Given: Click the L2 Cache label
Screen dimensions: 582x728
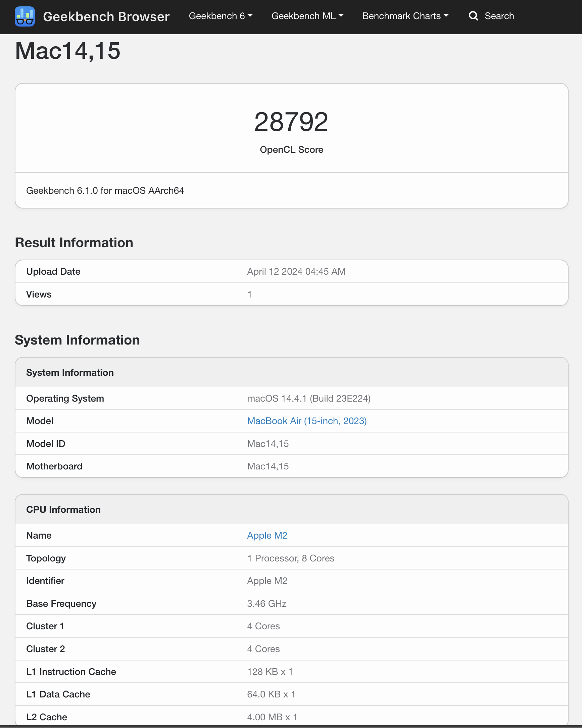Looking at the screenshot, I should 47,717.
